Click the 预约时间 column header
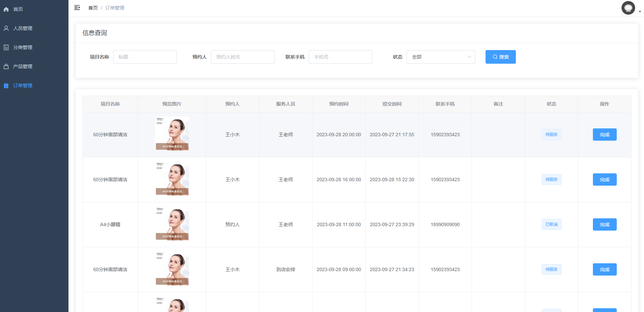 tap(339, 104)
